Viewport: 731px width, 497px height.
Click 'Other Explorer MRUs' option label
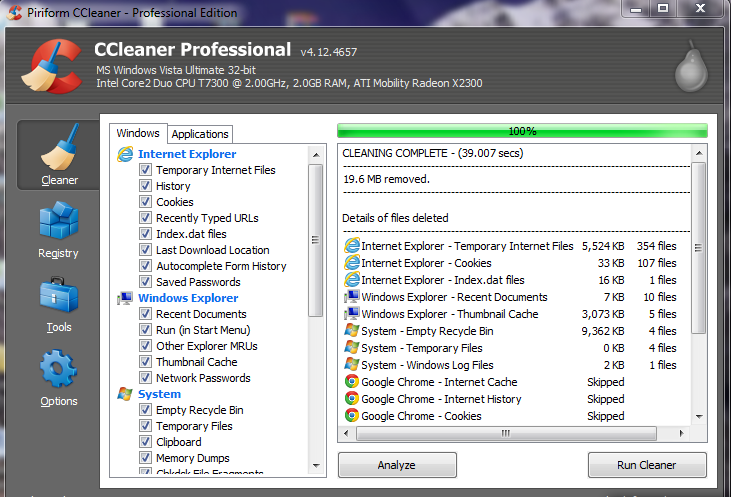pos(207,346)
